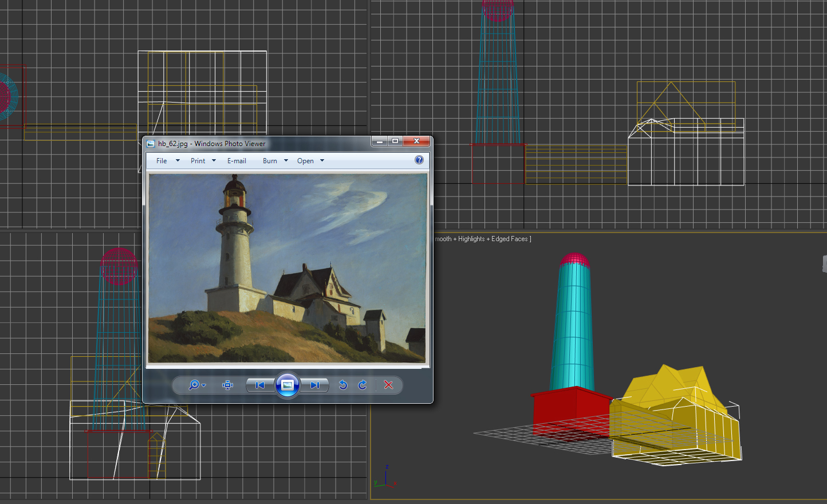The height and width of the screenshot is (504, 827).
Task: Rotate the photo counterclockwise
Action: click(x=343, y=385)
